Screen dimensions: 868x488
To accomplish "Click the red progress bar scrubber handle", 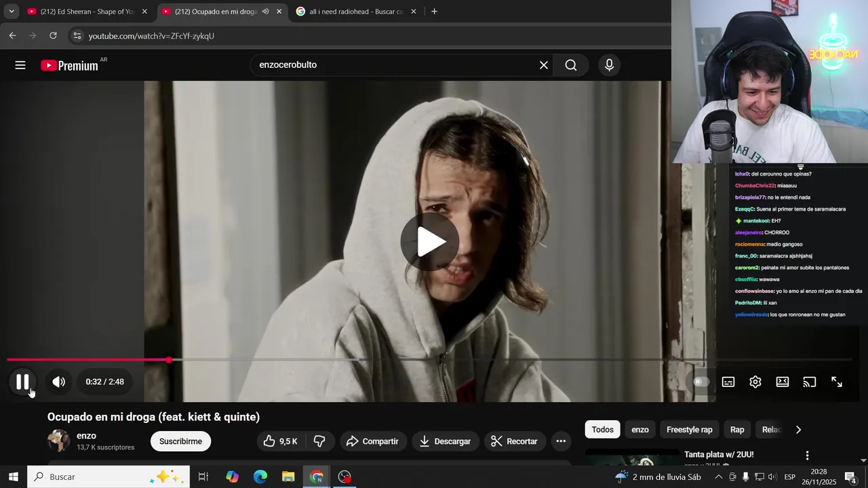I will pyautogui.click(x=169, y=360).
